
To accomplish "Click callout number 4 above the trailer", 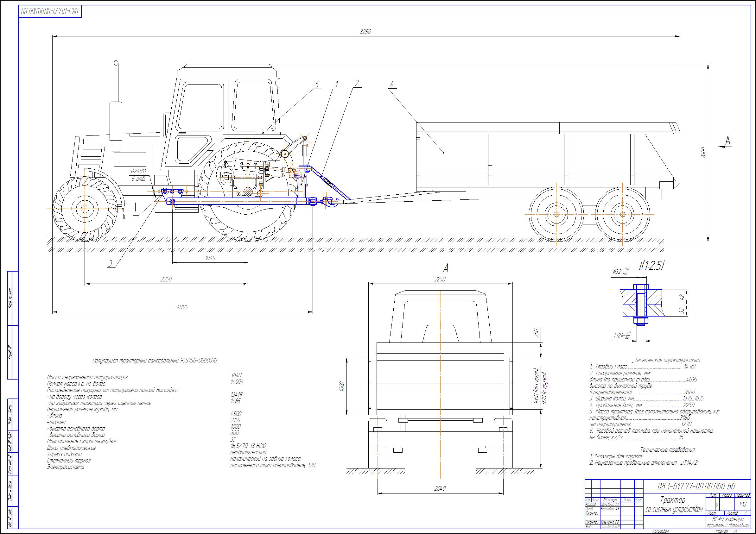I will [391, 84].
